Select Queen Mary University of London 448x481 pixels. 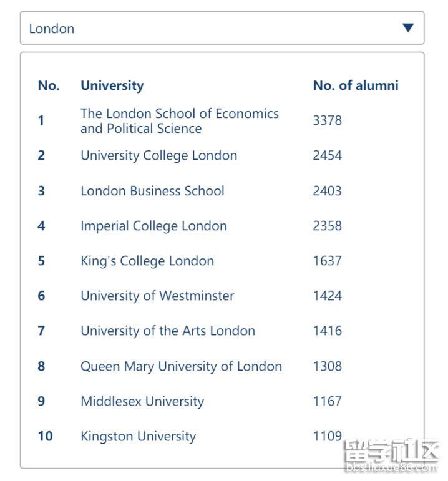click(x=181, y=366)
